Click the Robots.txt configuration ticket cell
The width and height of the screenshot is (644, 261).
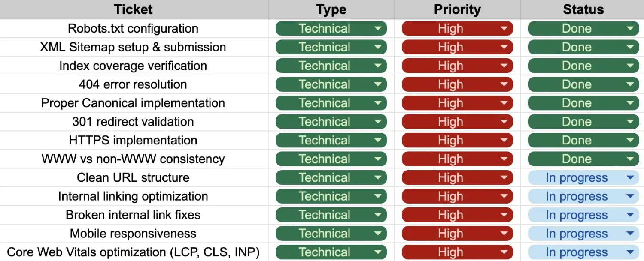(x=133, y=29)
